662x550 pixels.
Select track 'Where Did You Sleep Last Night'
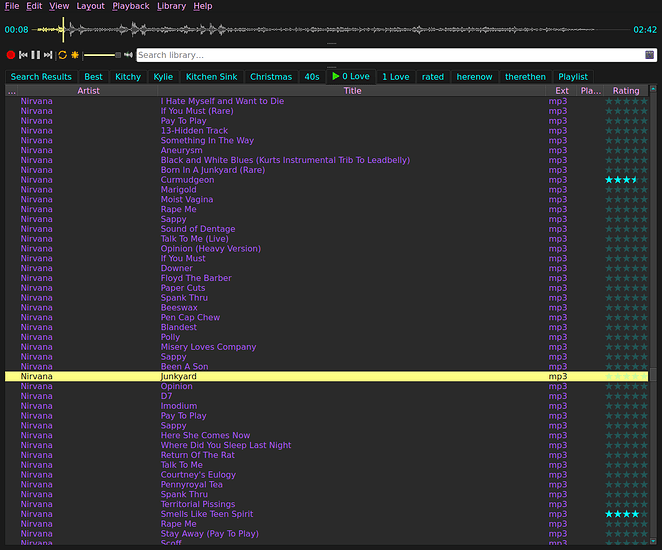click(x=326, y=445)
